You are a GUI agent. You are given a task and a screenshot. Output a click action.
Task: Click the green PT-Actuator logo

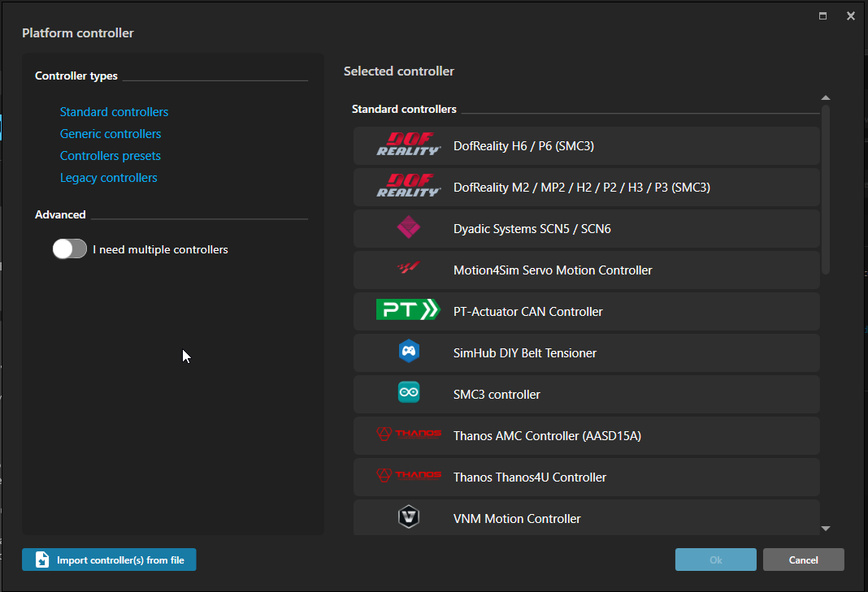click(408, 310)
